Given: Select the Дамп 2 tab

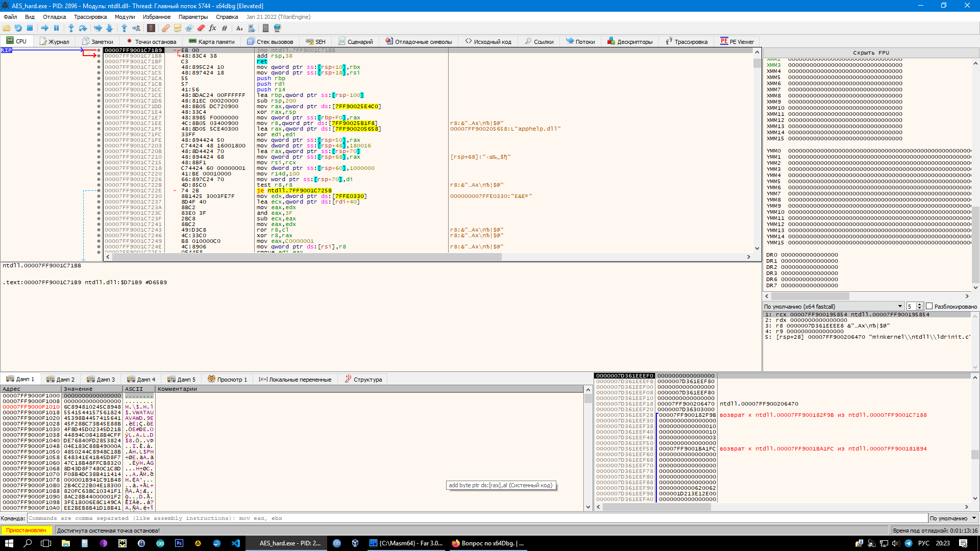Looking at the screenshot, I should [x=61, y=380].
